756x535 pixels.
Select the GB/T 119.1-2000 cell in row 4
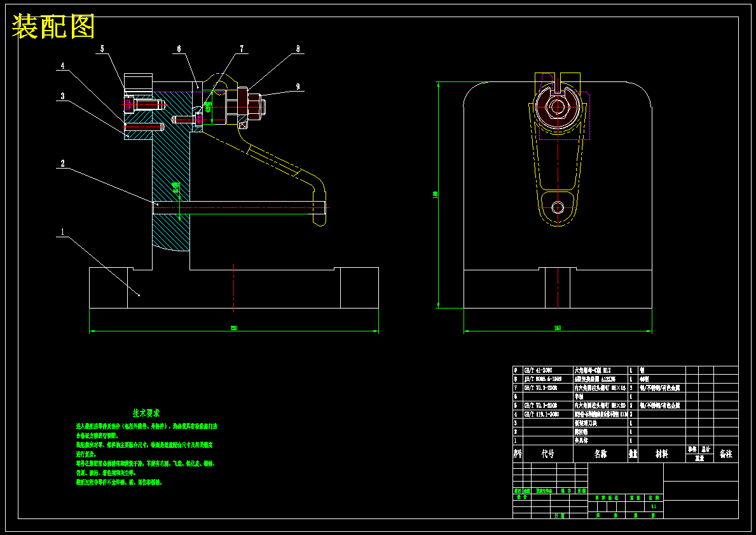click(x=548, y=414)
